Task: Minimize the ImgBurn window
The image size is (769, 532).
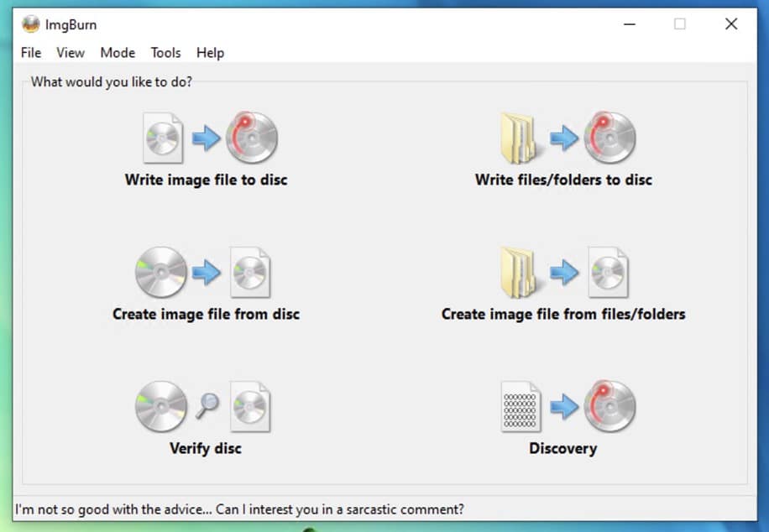Action: point(630,24)
